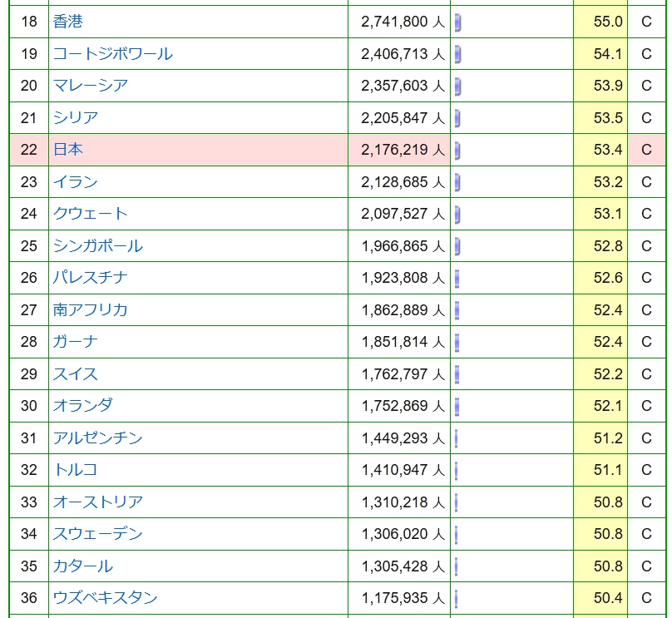
Task: Click the イラン country link
Action: [x=76, y=182]
